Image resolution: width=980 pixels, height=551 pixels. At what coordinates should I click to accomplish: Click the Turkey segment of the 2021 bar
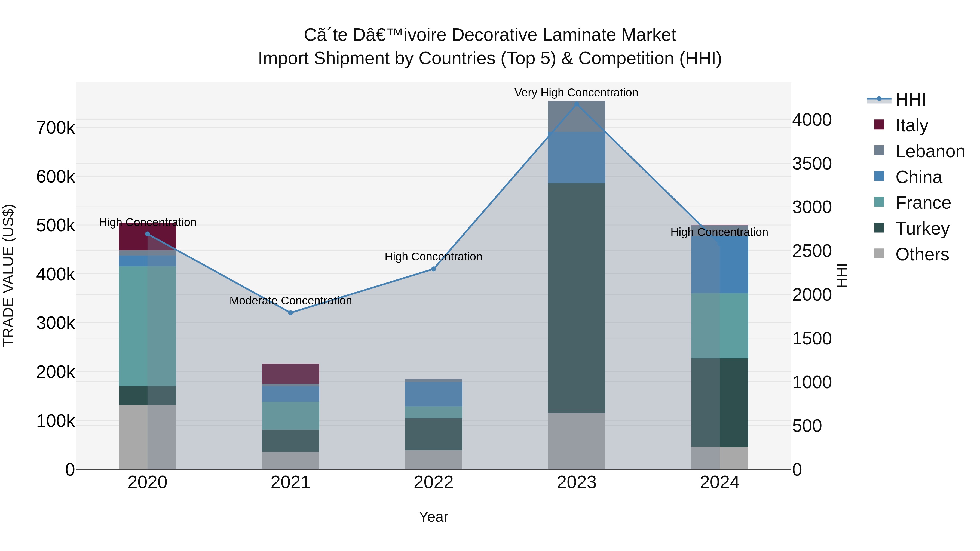pyautogui.click(x=291, y=441)
